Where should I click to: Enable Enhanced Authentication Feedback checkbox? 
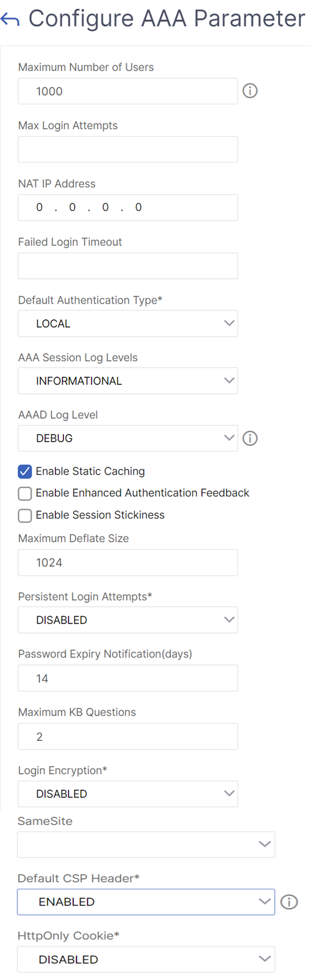(x=25, y=493)
